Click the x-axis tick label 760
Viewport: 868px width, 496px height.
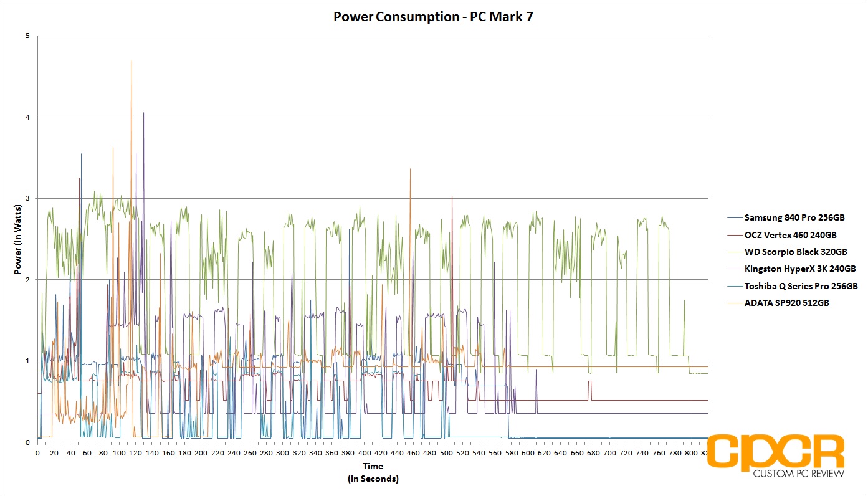[658, 452]
